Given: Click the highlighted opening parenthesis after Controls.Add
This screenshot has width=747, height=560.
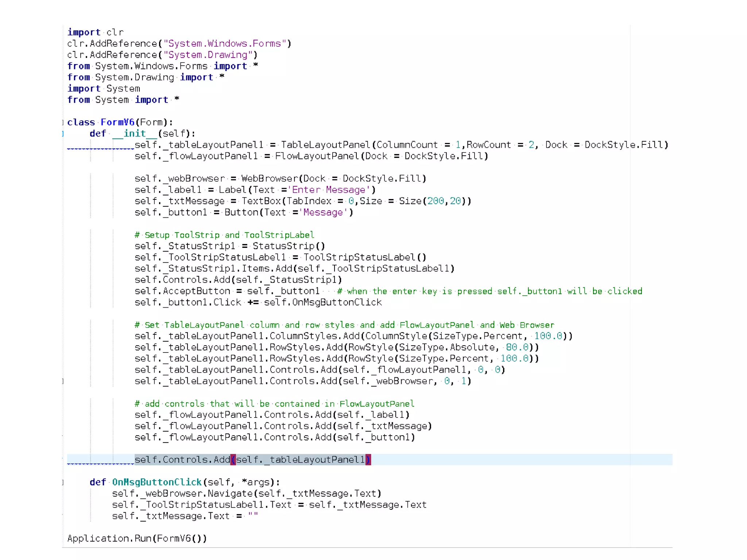Looking at the screenshot, I should [233, 460].
